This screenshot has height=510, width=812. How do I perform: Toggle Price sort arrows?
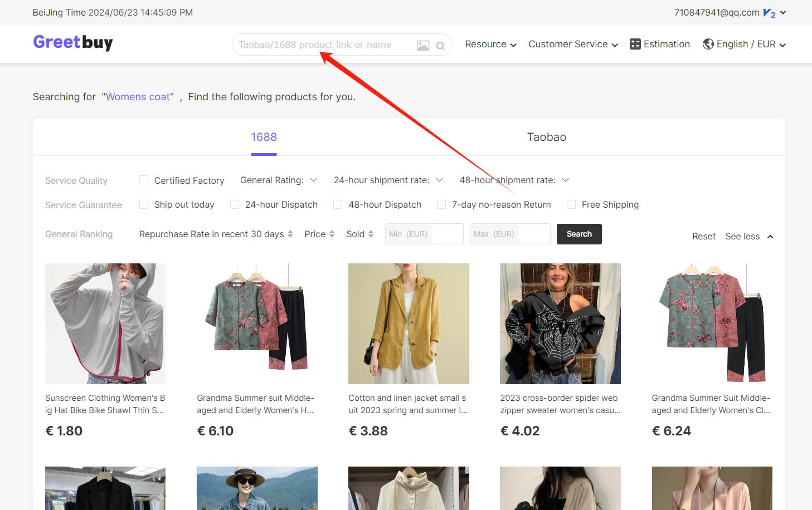point(332,234)
